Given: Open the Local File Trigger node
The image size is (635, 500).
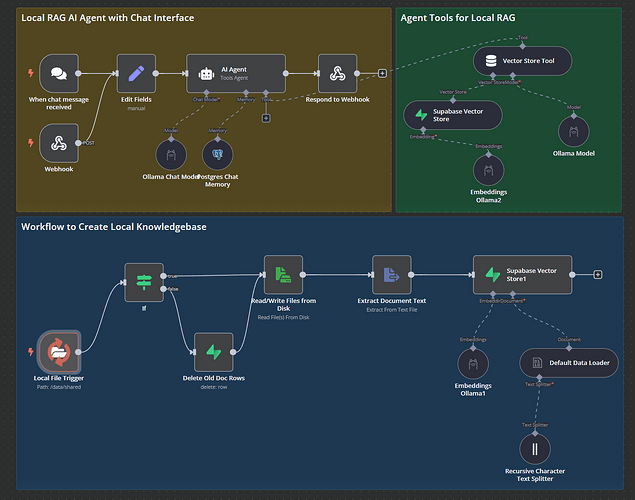Looking at the screenshot, I should [x=59, y=352].
